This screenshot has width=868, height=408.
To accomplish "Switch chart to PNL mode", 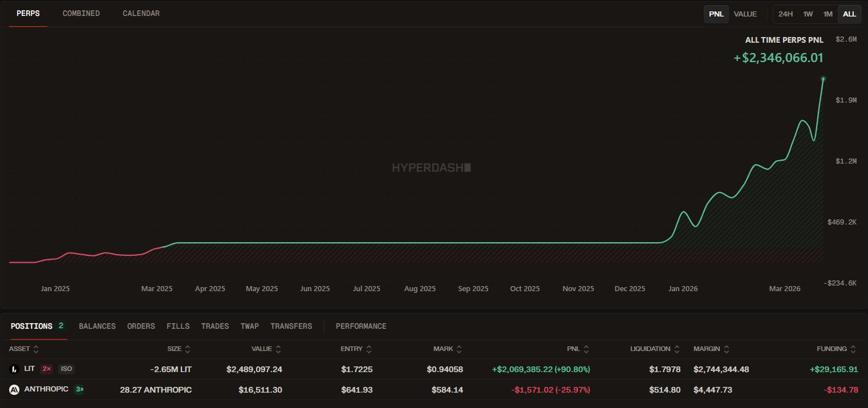I will pos(716,14).
